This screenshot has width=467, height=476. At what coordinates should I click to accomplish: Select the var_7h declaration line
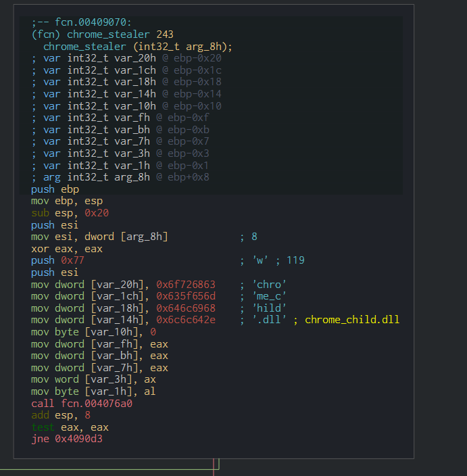120,141
